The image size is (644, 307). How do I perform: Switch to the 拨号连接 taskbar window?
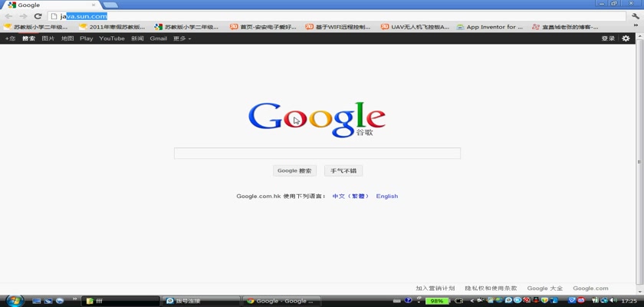(201, 301)
